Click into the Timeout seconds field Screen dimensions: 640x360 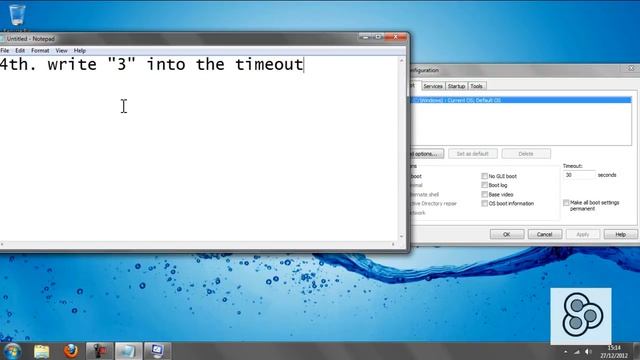pyautogui.click(x=579, y=175)
